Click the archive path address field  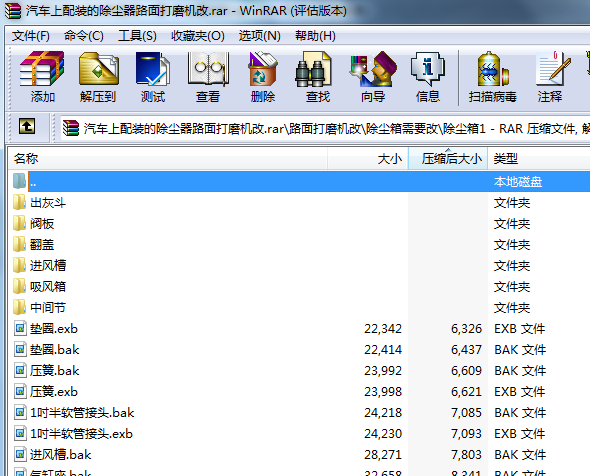click(x=325, y=128)
